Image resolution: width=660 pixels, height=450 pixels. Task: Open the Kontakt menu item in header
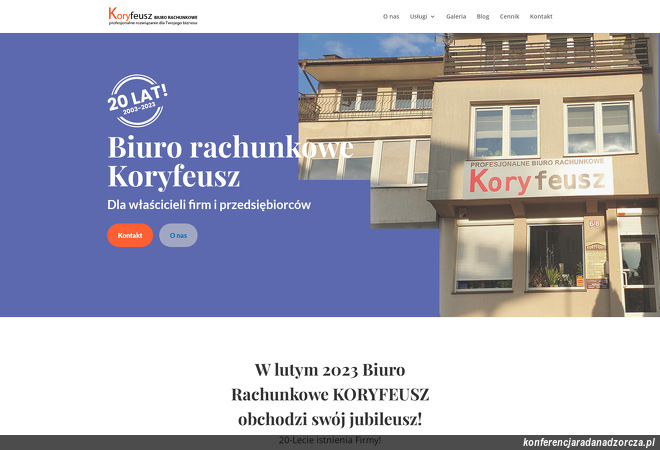pyautogui.click(x=541, y=16)
